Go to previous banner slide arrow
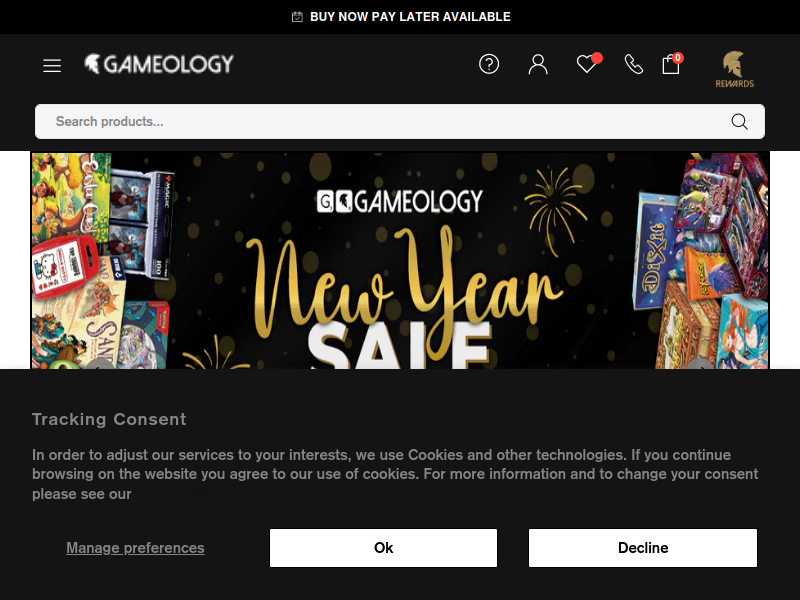 click(101, 364)
